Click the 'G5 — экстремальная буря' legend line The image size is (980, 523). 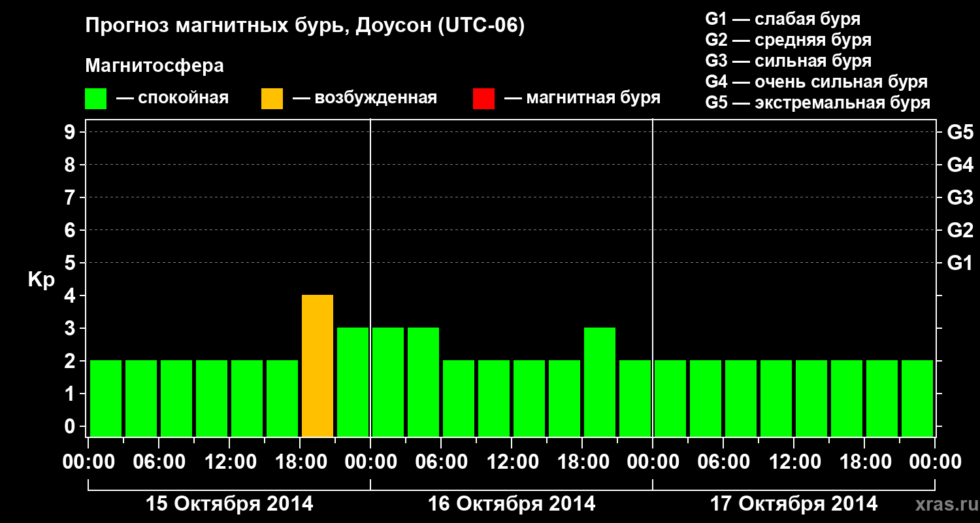(x=818, y=103)
